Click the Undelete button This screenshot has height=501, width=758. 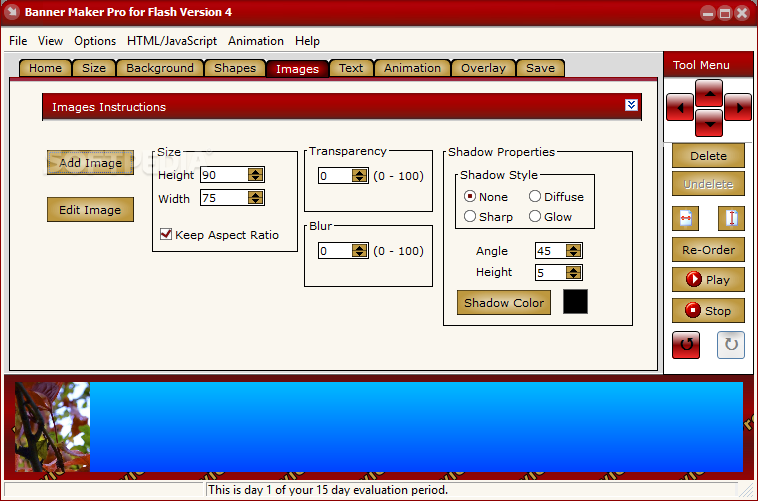pyautogui.click(x=708, y=184)
